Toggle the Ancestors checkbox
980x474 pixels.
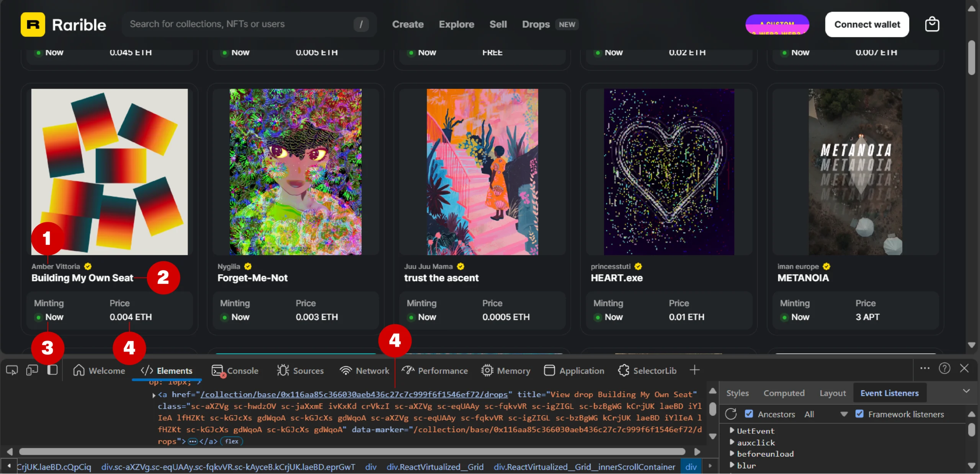pyautogui.click(x=749, y=414)
